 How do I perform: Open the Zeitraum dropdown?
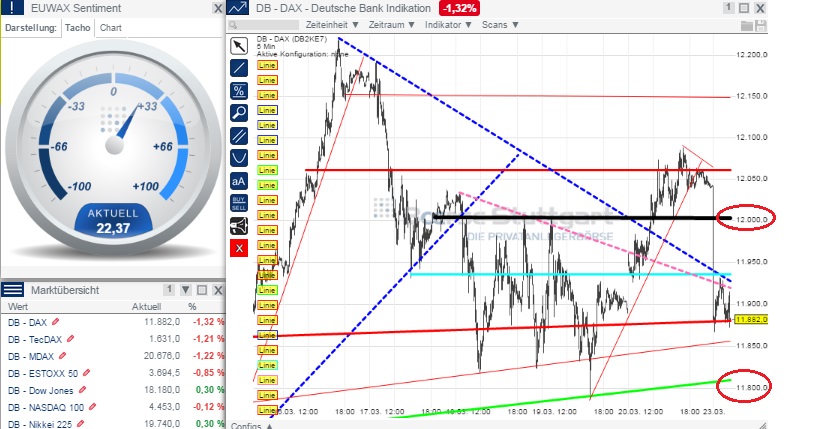pyautogui.click(x=391, y=24)
